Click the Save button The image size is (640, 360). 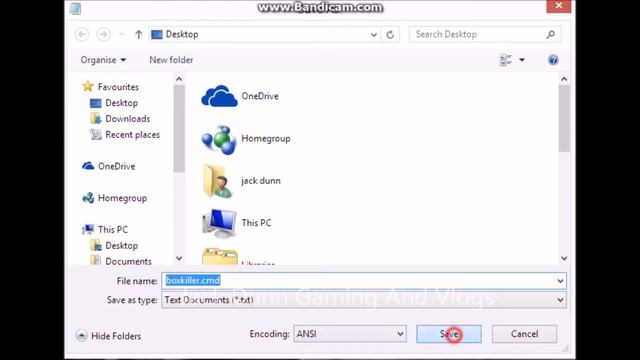449,334
